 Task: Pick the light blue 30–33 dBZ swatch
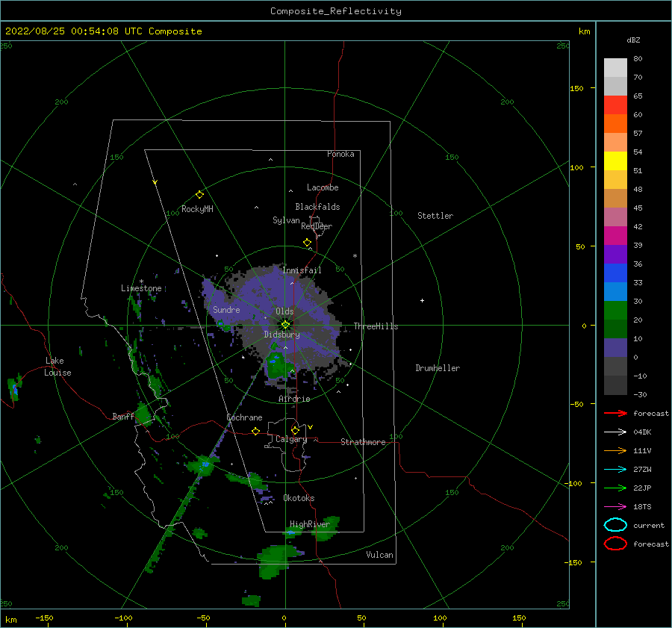coord(615,291)
